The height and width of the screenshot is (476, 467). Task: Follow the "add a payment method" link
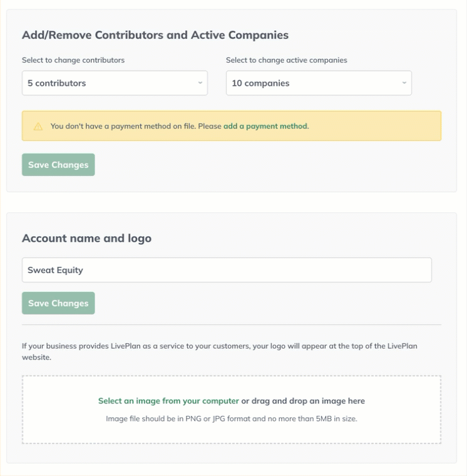pos(265,126)
